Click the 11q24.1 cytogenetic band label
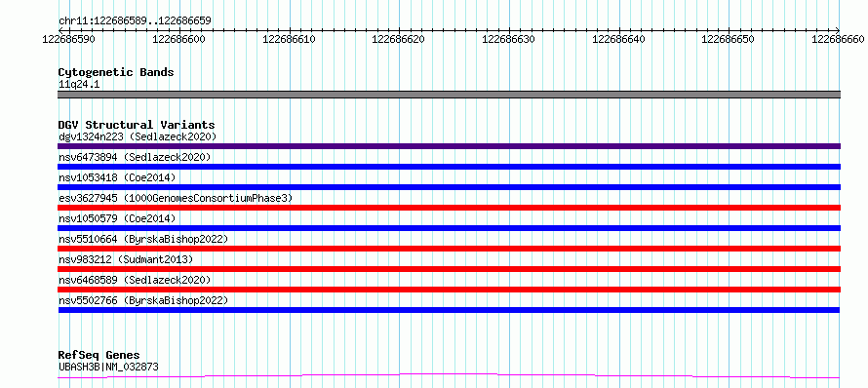This screenshot has width=868, height=388. [79, 85]
